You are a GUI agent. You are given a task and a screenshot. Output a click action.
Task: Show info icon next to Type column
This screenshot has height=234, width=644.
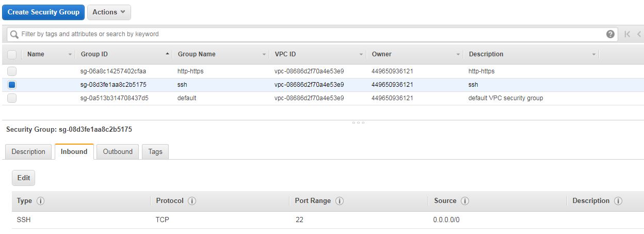(x=40, y=201)
